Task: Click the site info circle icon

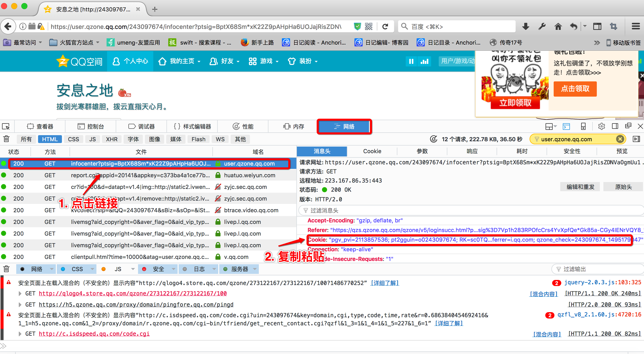Action: point(23,26)
